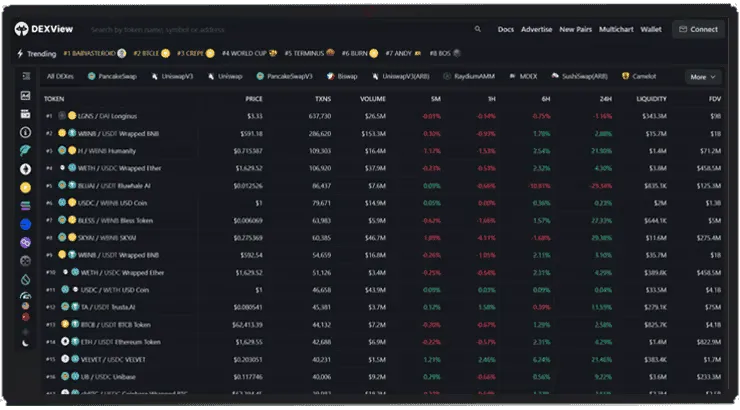Select the grey cross-pattern chain icon
This screenshot has height=410, width=740.
[x=25, y=261]
